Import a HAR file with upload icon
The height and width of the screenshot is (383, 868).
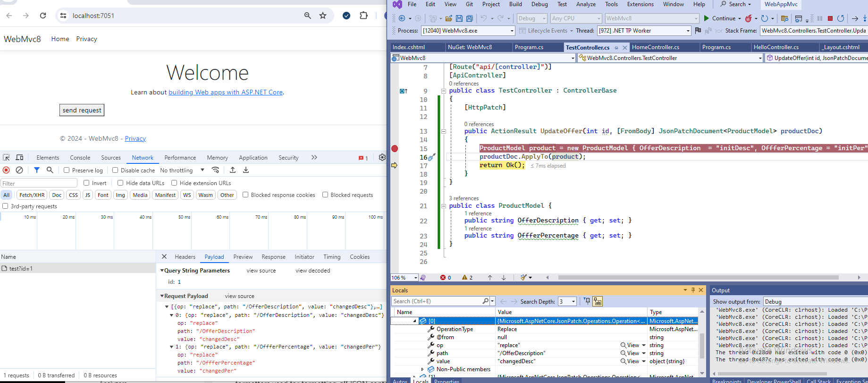tap(233, 170)
